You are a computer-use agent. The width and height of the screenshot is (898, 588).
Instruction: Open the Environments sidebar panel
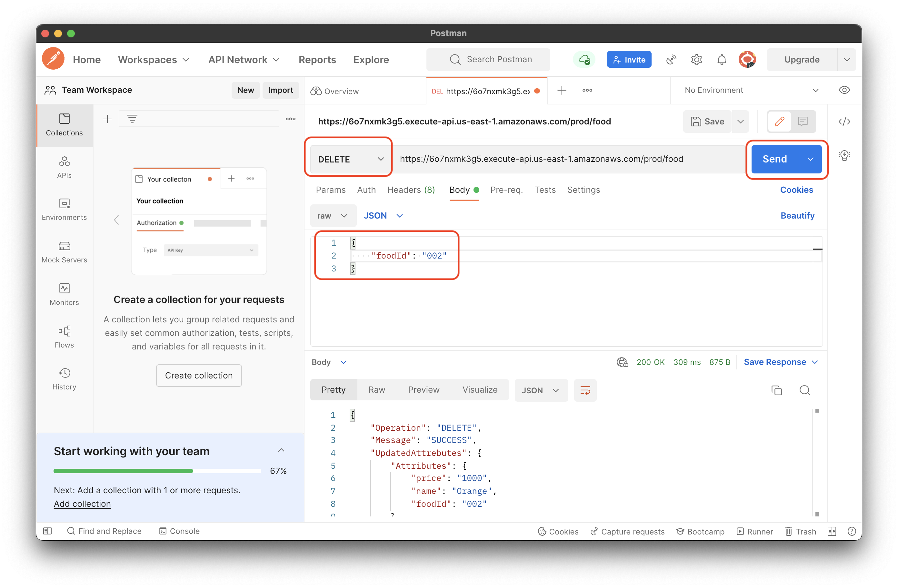[x=64, y=210]
